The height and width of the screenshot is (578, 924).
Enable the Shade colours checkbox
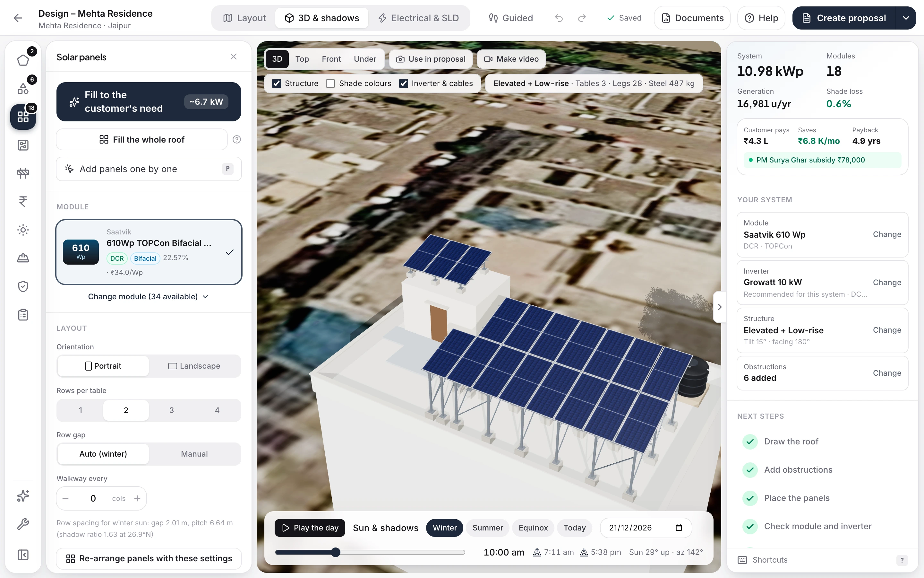331,83
